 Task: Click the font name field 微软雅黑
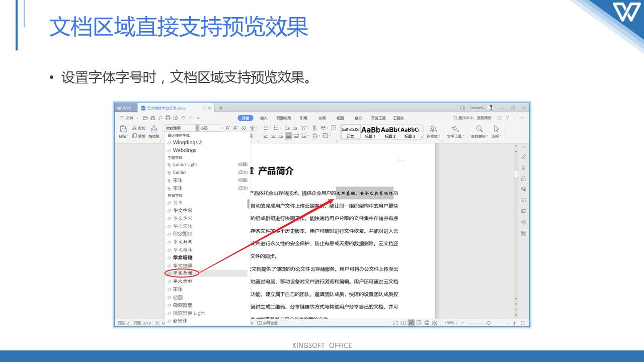[x=180, y=128]
